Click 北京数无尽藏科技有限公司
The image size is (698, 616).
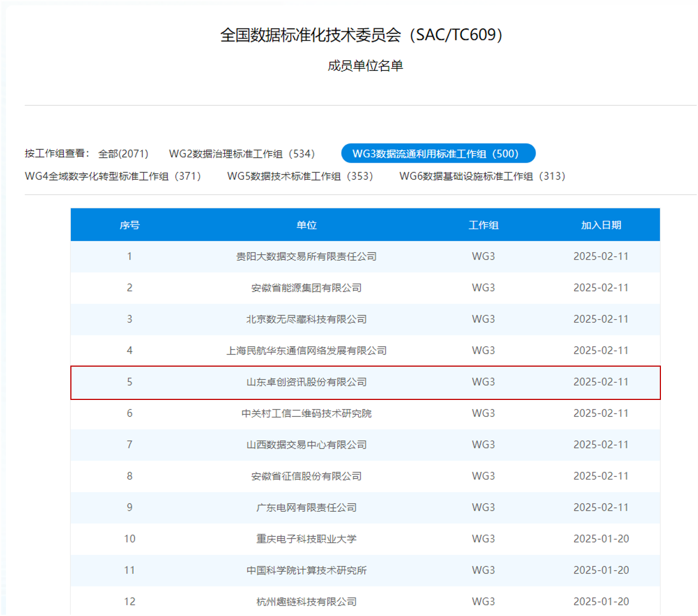tap(306, 319)
